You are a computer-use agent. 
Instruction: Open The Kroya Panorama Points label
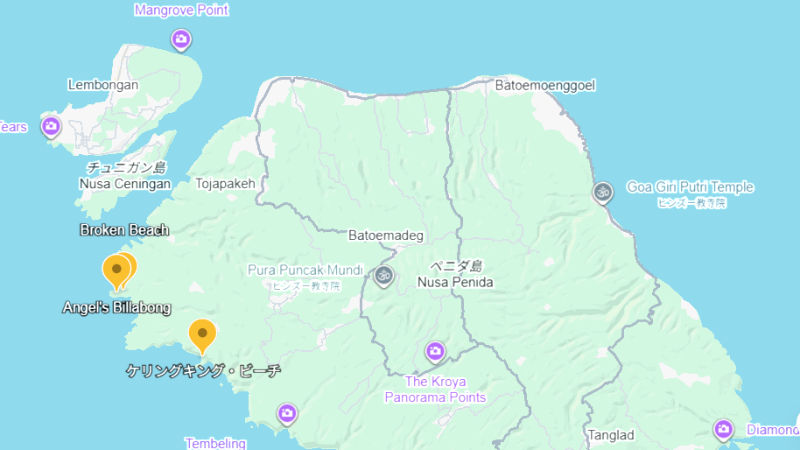[435, 389]
